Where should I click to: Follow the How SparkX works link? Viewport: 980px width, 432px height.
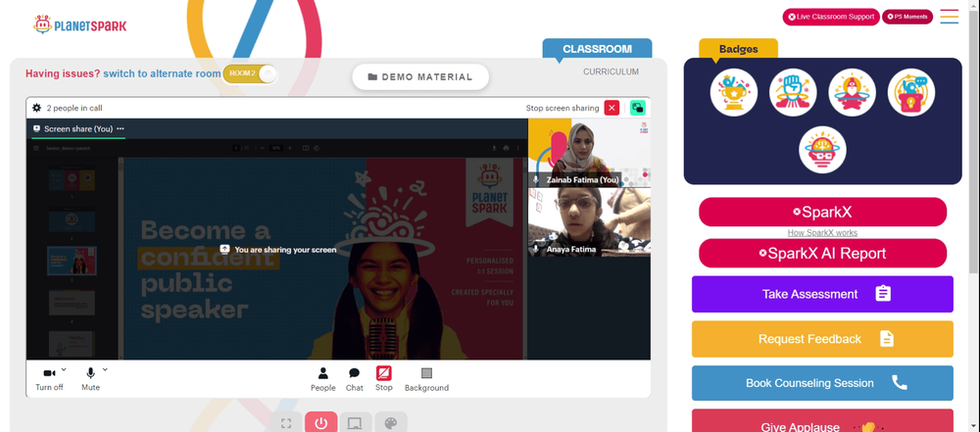(x=822, y=232)
